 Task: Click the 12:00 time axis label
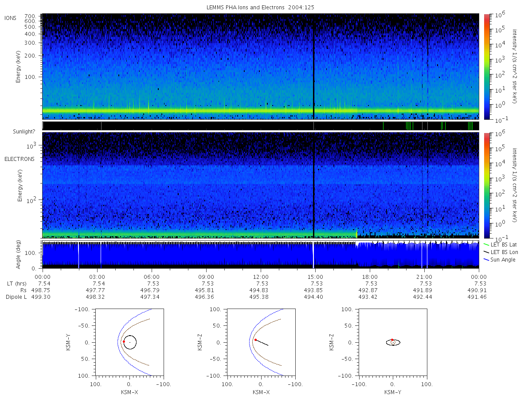(x=261, y=277)
